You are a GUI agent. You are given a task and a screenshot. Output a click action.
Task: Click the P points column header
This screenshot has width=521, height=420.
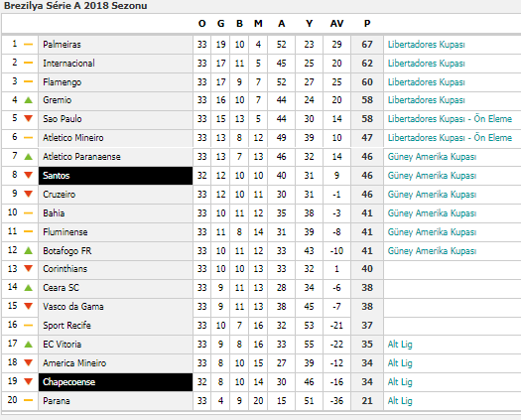point(367,23)
